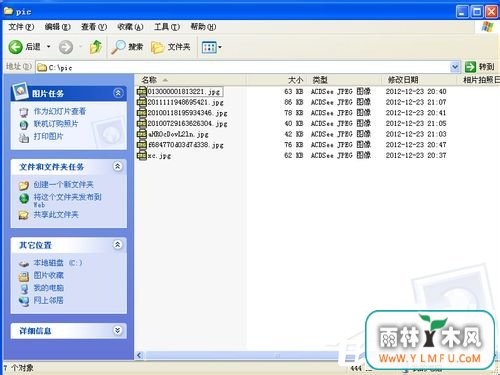Sort by 相片拍照日期 column header
Screen dimensions: 500x375
click(x=478, y=80)
